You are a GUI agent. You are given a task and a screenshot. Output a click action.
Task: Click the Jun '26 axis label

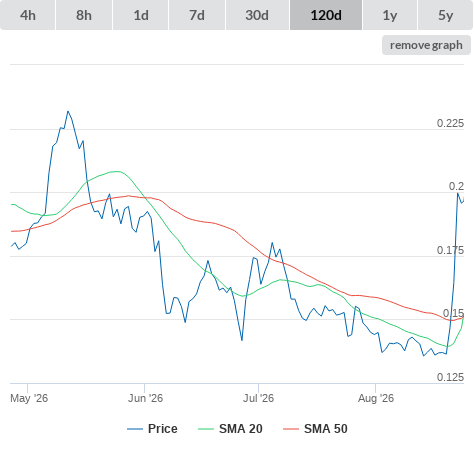145,398
